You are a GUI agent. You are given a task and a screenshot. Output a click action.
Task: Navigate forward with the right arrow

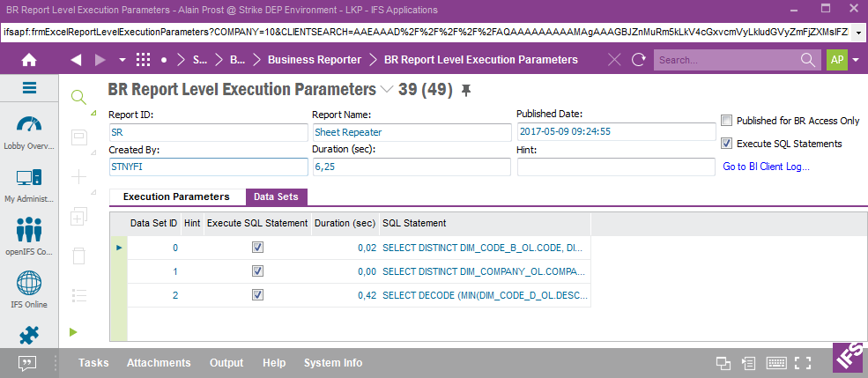(x=100, y=60)
